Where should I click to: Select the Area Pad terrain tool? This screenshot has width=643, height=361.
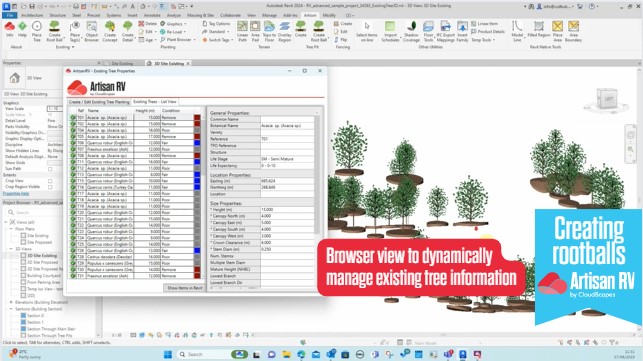point(255,32)
